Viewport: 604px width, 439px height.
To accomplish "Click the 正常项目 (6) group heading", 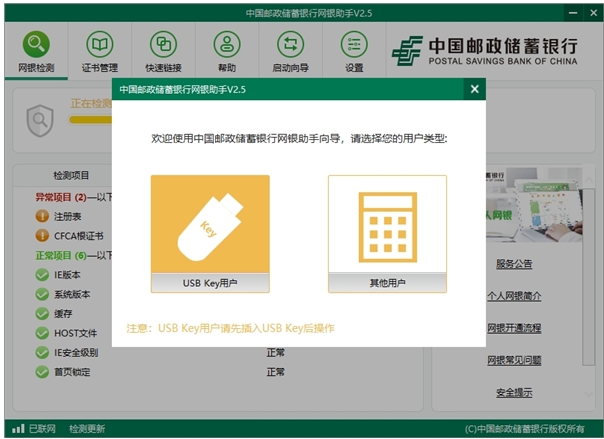I will point(61,255).
